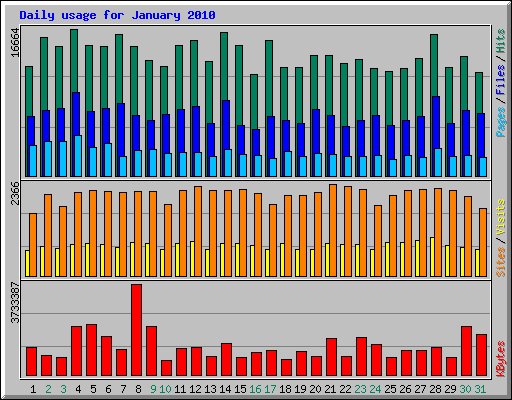Click the Files legend label
This screenshot has width=512, height=400.
(501, 80)
